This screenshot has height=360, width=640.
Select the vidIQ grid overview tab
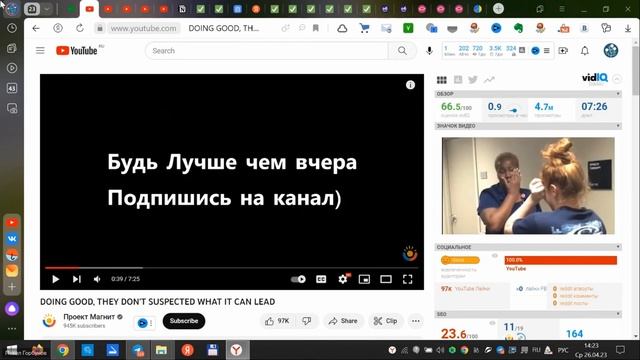point(442,80)
